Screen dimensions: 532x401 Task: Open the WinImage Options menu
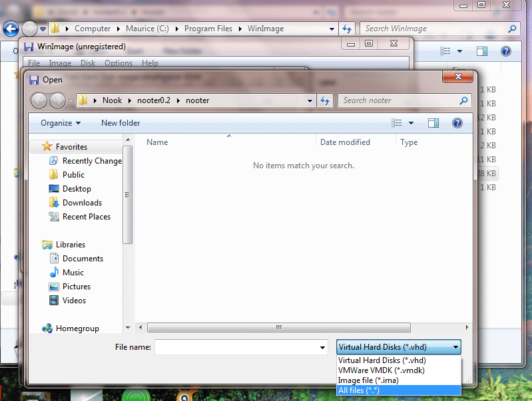[x=119, y=63]
